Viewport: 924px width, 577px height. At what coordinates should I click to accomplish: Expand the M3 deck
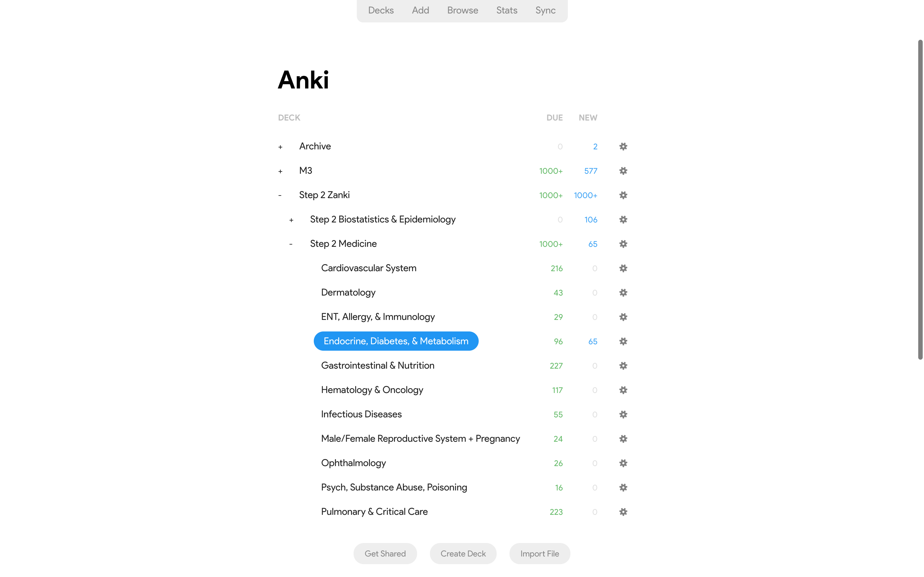click(280, 171)
